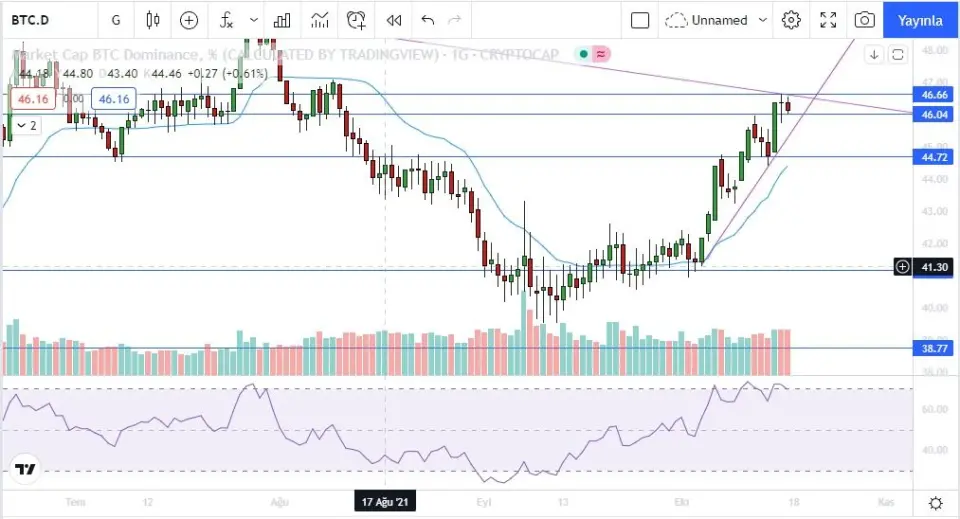Click the compare or add symbol plus icon
Image resolution: width=960 pixels, height=519 pixels.
(x=189, y=20)
